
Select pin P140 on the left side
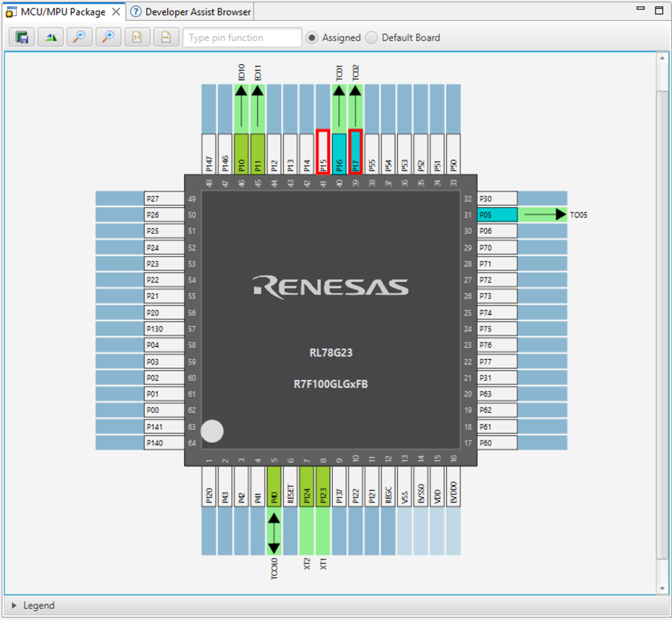[164, 443]
